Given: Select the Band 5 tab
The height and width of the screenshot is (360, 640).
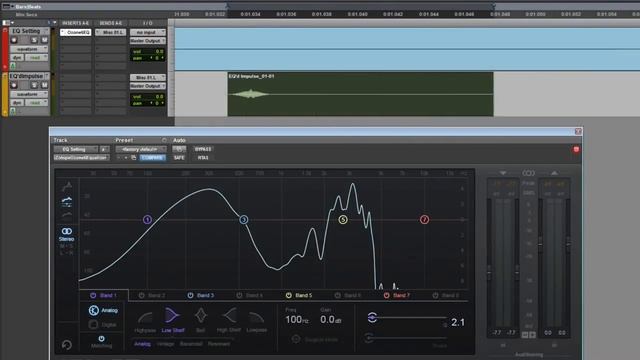Looking at the screenshot, I should [x=300, y=295].
